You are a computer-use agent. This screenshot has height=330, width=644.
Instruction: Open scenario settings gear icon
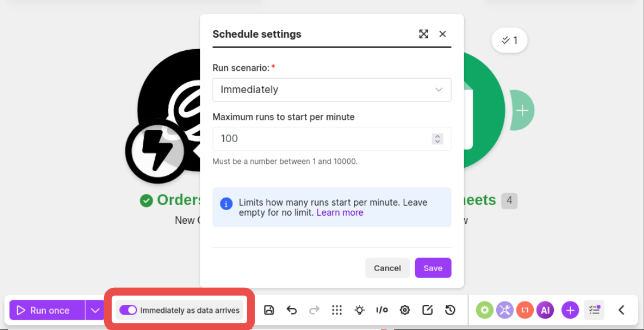[x=405, y=310]
